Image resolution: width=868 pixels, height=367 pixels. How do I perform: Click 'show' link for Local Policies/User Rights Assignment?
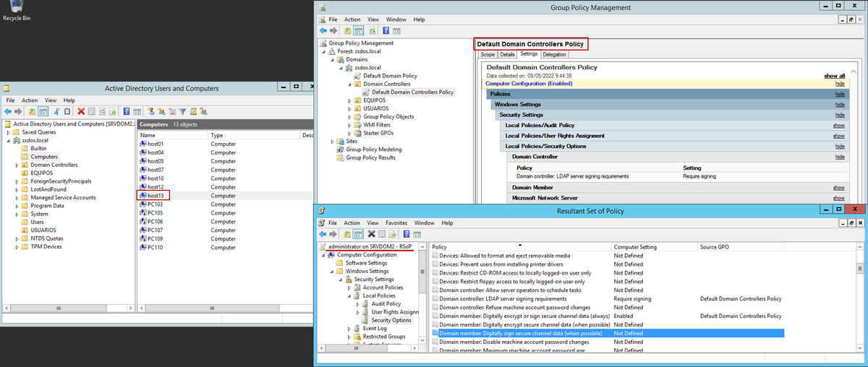coord(838,136)
